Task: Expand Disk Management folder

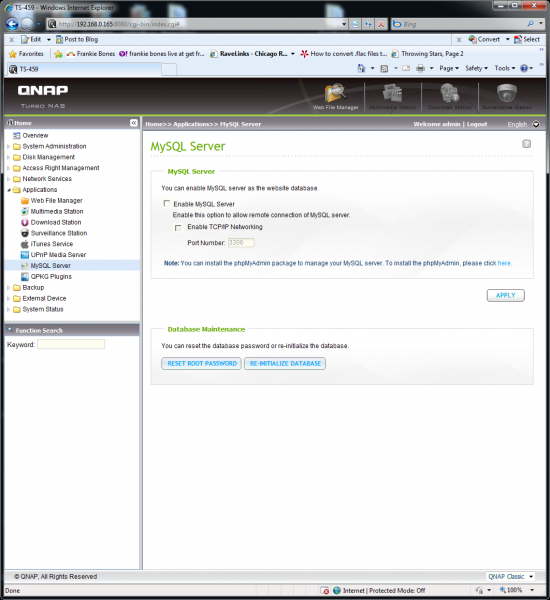Action: 8,157
